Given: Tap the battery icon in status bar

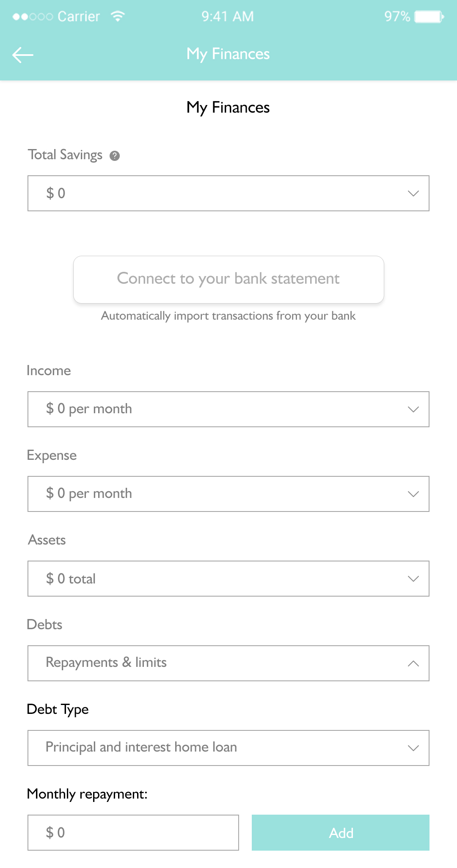Looking at the screenshot, I should coord(429,17).
